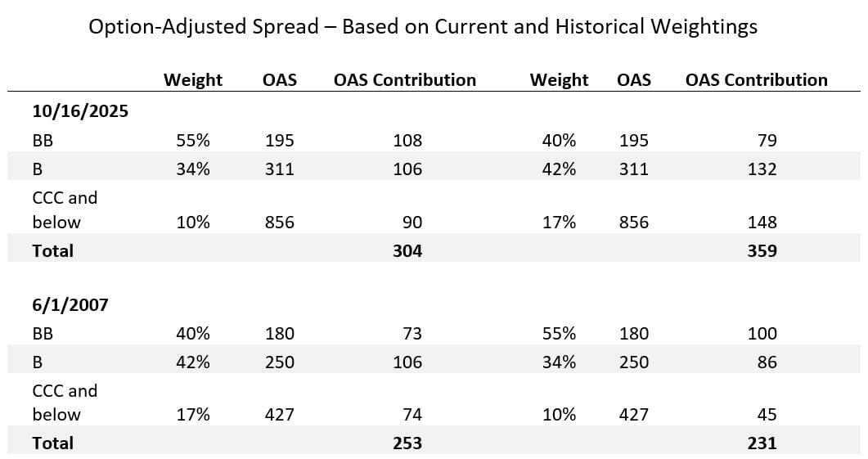Screen dimensions: 868x459
Task: Select the 148 OAS contribution value
Action: (762, 222)
